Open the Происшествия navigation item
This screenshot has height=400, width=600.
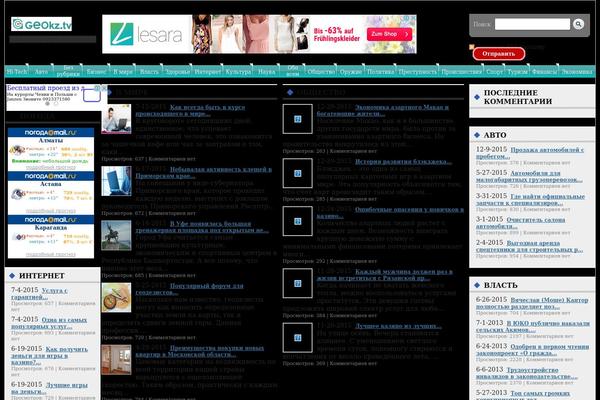pos(461,72)
